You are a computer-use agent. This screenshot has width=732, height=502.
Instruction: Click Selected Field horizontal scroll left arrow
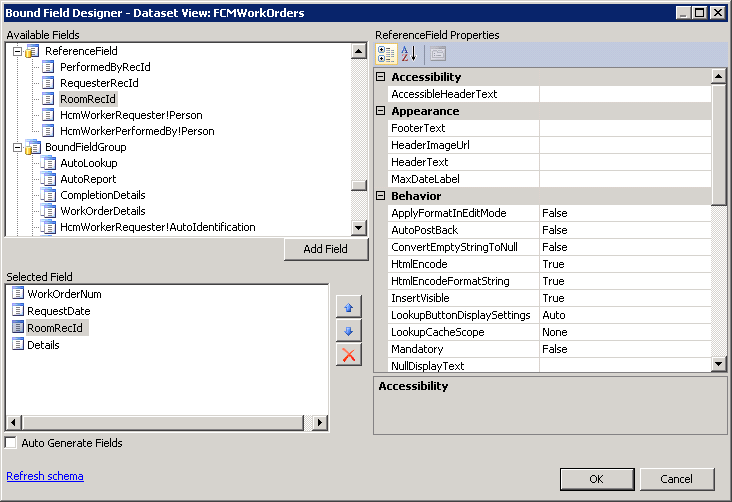13,423
